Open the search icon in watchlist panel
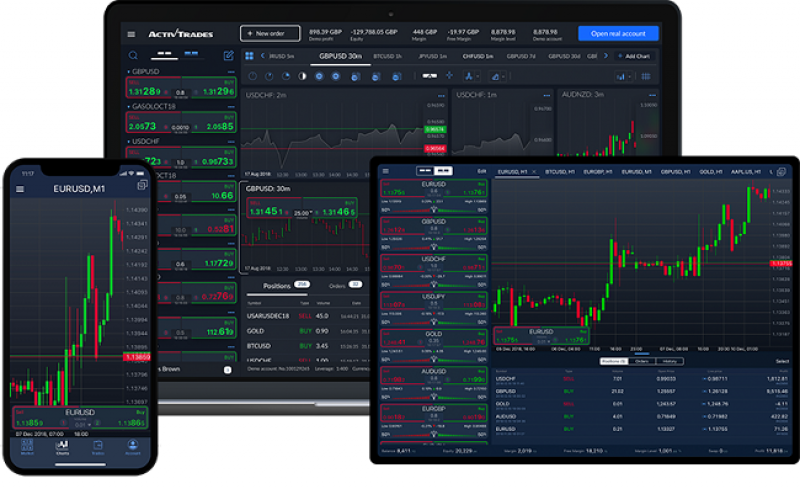This screenshot has width=800, height=489. 133,55
